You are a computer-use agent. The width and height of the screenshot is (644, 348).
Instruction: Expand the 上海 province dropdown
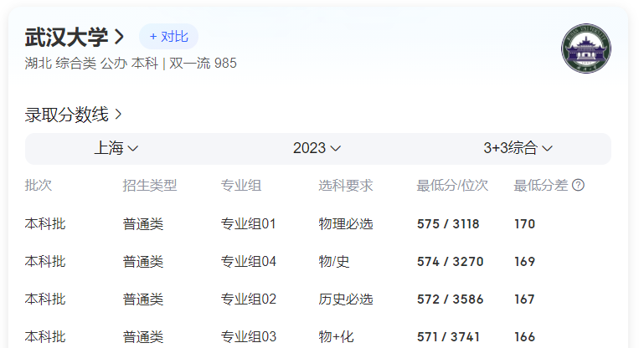(x=116, y=148)
